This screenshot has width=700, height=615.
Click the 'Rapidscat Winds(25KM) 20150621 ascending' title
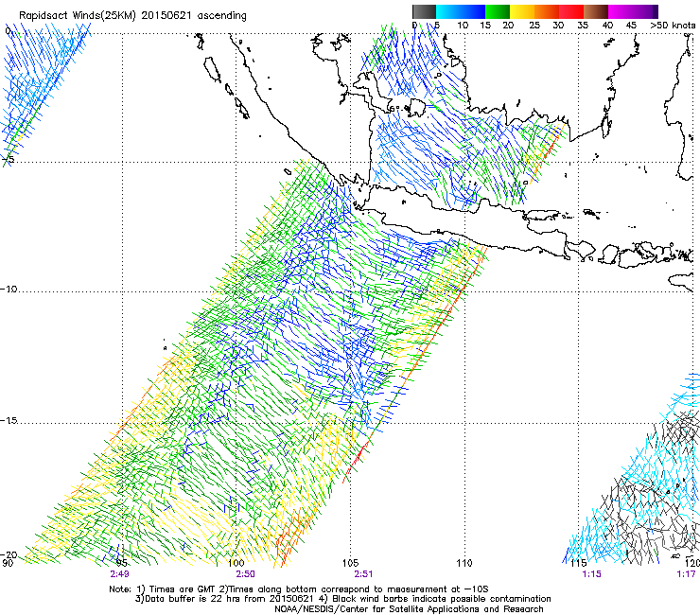[132, 16]
